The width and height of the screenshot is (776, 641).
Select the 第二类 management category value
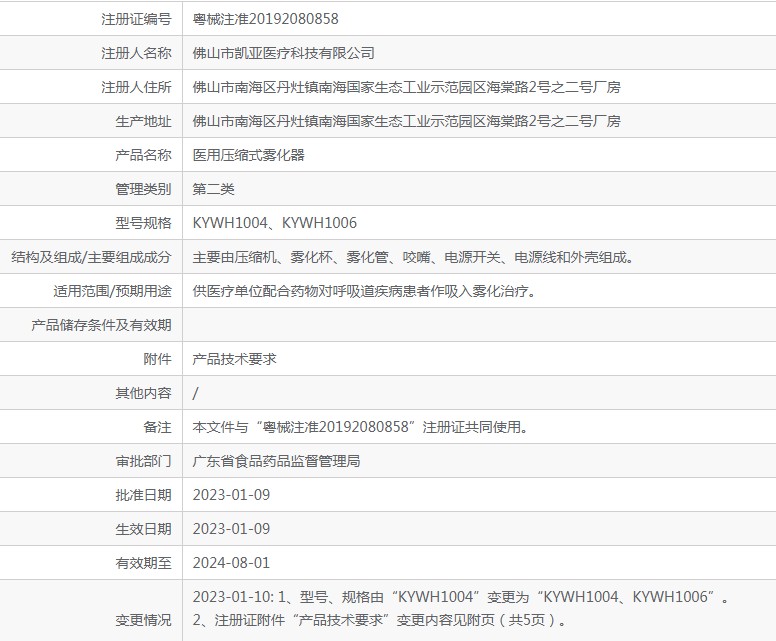tap(213, 189)
